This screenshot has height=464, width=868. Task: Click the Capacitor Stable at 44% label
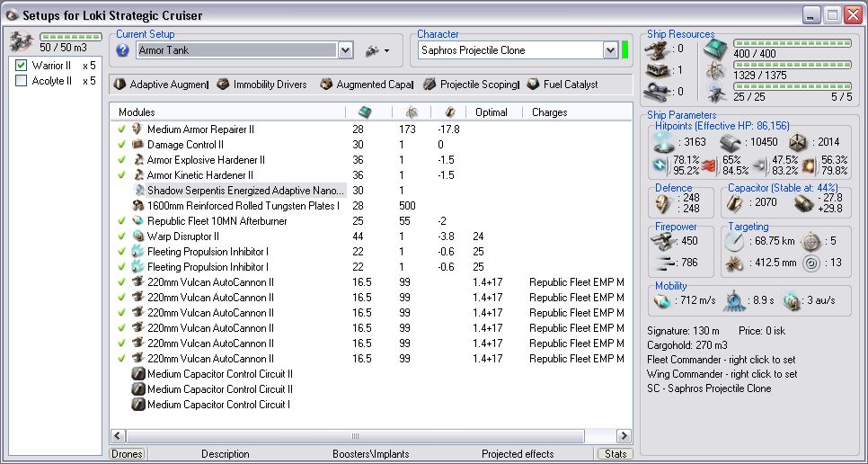[783, 188]
